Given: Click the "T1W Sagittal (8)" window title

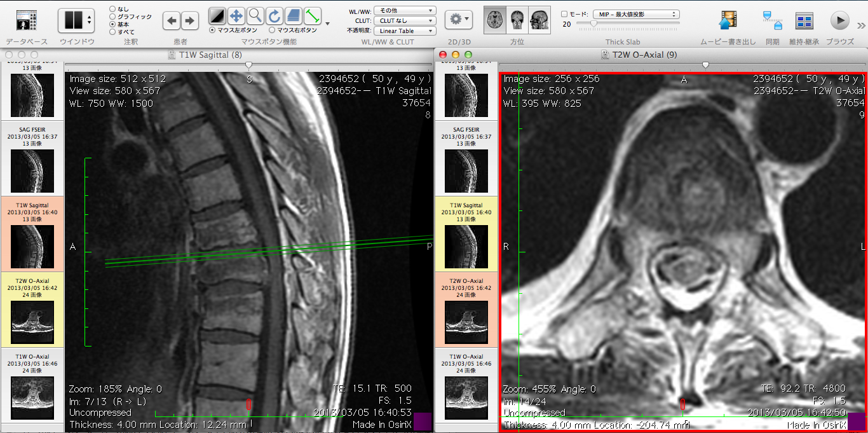Looking at the screenshot, I should tap(210, 55).
